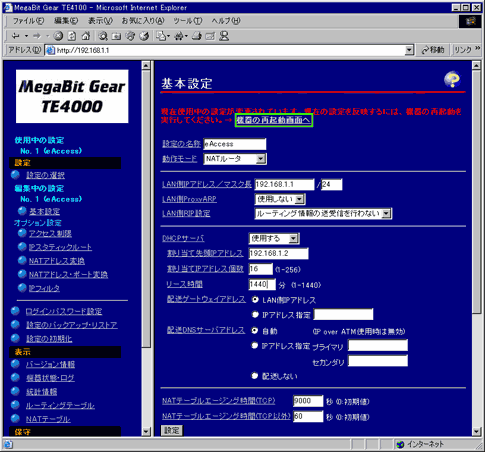Open NATアドレス・ポート変換 sidebar link
485x452 pixels.
click(68, 274)
